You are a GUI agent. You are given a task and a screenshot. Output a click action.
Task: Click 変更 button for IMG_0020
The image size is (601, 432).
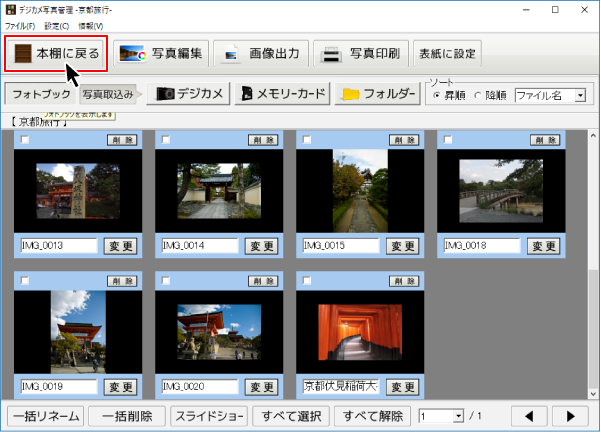262,387
